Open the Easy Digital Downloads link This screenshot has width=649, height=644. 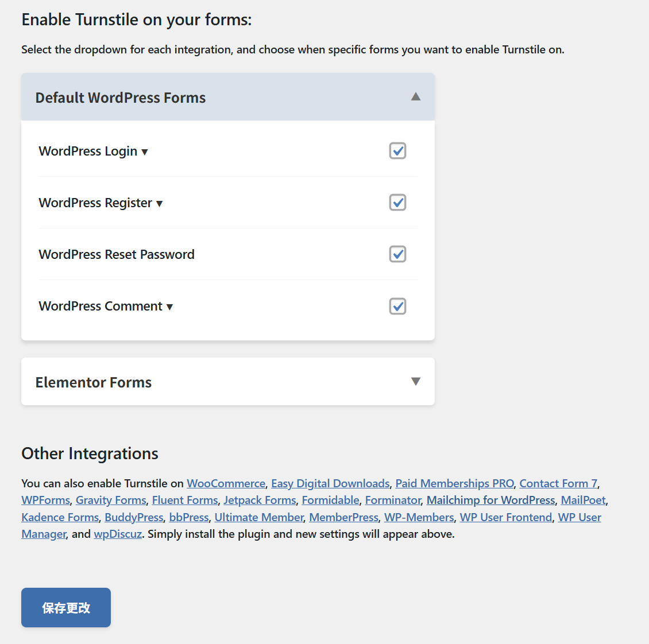(x=330, y=483)
